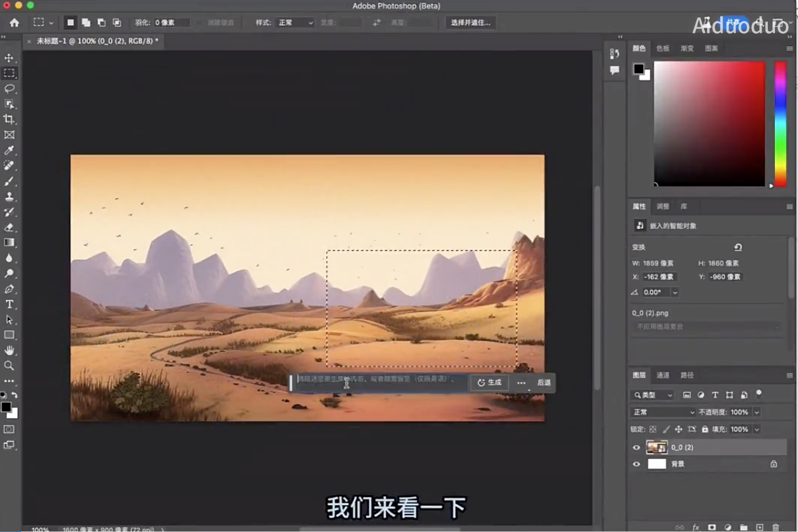
Task: Open the Color panel options menu
Action: pyautogui.click(x=790, y=48)
